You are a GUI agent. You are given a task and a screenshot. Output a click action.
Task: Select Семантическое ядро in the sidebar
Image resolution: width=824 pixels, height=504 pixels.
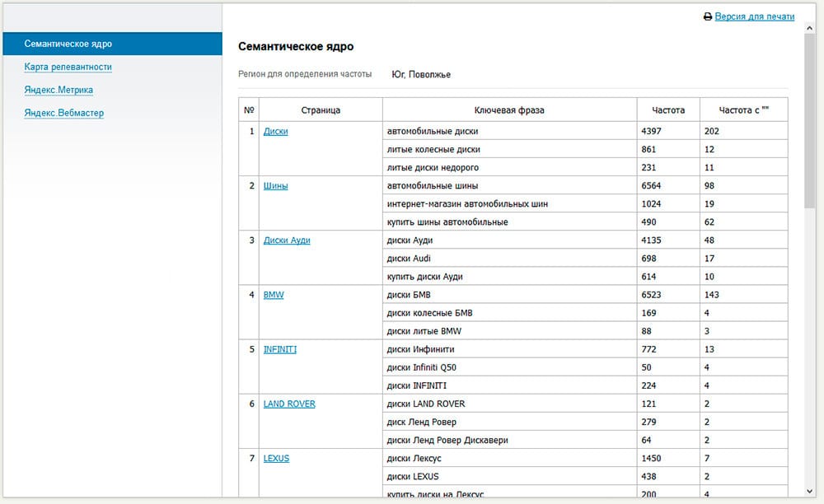(68, 44)
